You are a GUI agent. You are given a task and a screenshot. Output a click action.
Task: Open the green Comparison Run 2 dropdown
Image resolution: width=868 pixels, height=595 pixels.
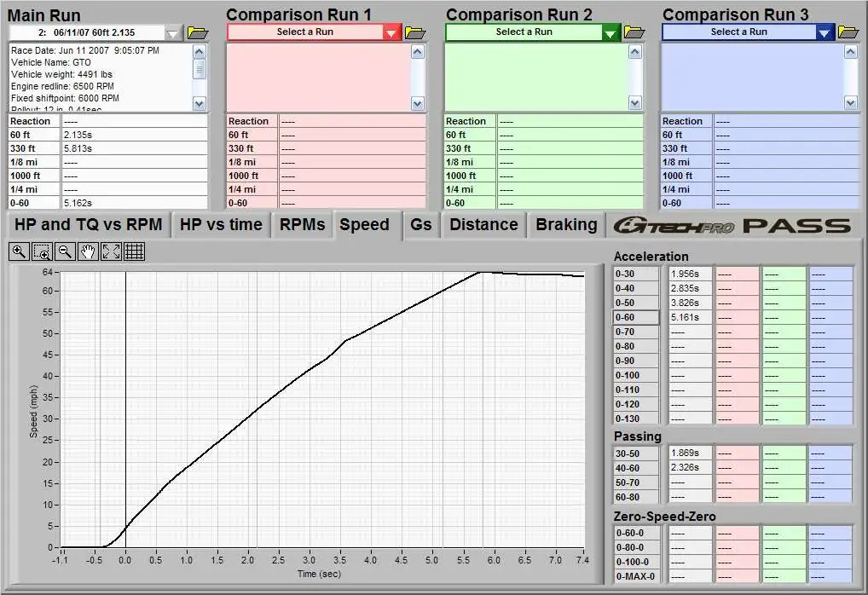(x=610, y=32)
